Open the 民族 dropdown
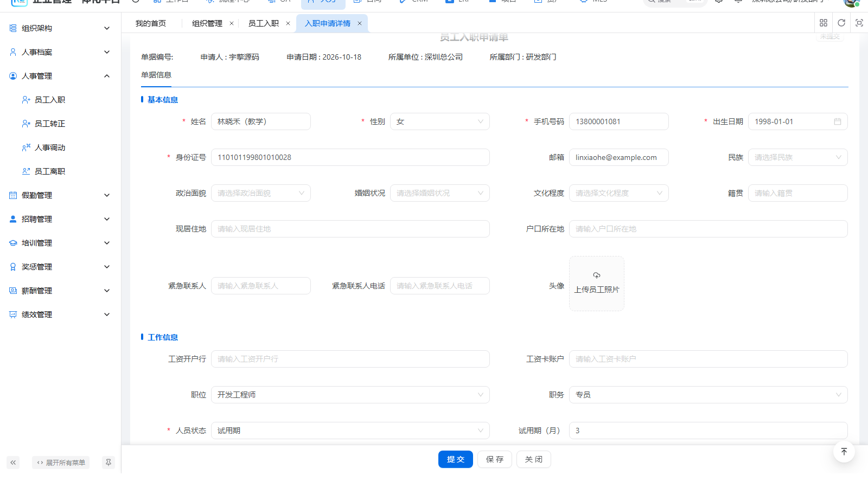This screenshot has height=488, width=868. click(x=797, y=157)
